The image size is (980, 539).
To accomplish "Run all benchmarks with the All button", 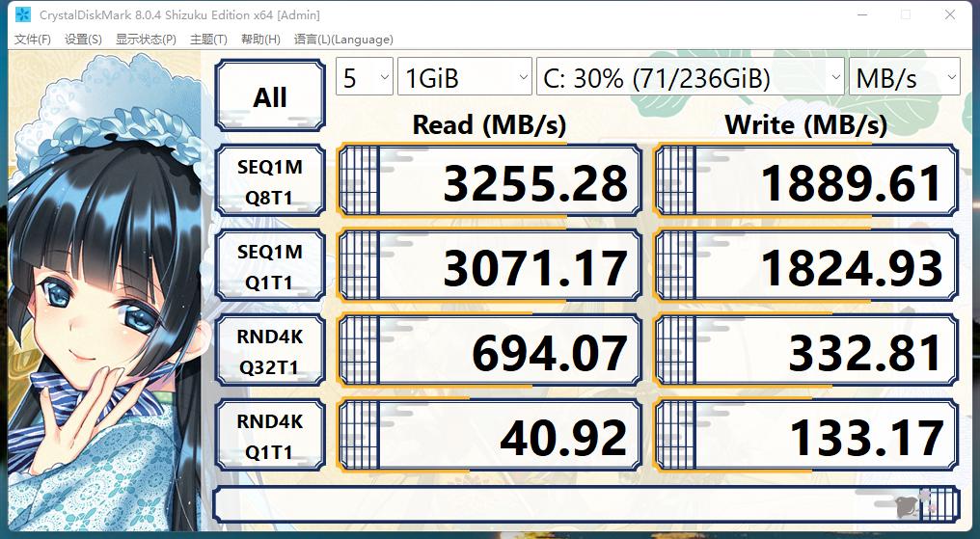I will pos(270,96).
